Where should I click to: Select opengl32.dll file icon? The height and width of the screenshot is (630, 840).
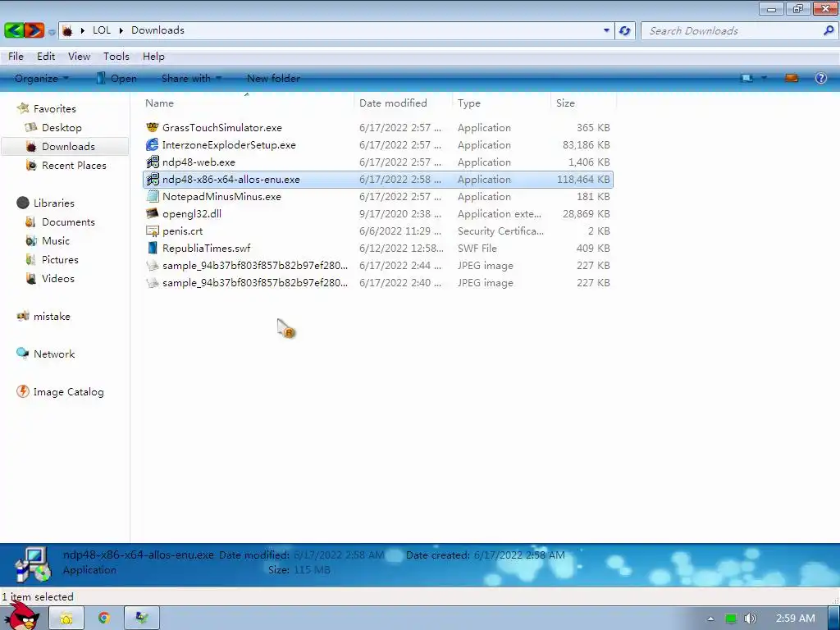(153, 214)
